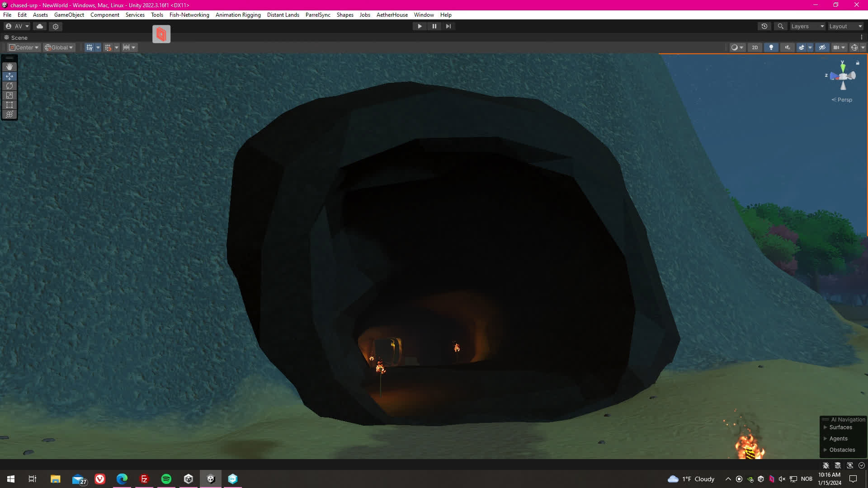Select the Scale tool
This screenshot has height=488, width=868.
pos(9,95)
